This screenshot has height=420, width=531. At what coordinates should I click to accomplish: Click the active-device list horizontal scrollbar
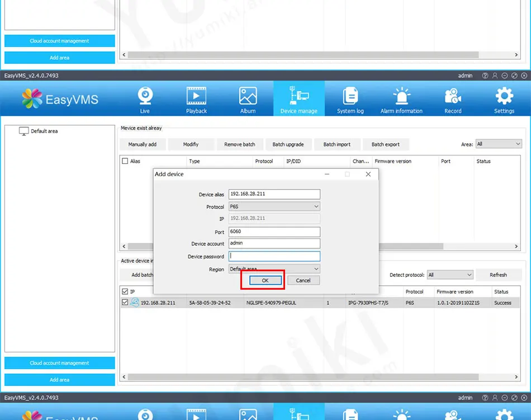point(303,376)
